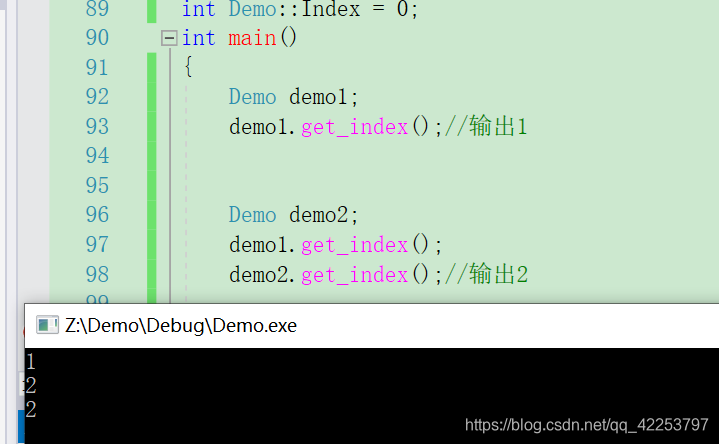Click the opening brace on line 91
This screenshot has height=444, width=719.
click(188, 67)
